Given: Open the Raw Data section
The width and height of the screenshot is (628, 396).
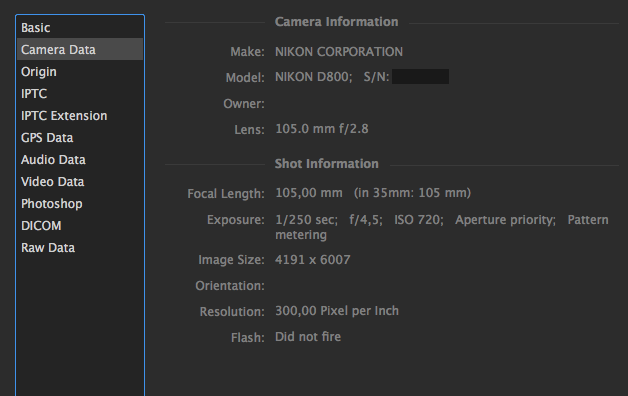Looking at the screenshot, I should (x=80, y=248).
